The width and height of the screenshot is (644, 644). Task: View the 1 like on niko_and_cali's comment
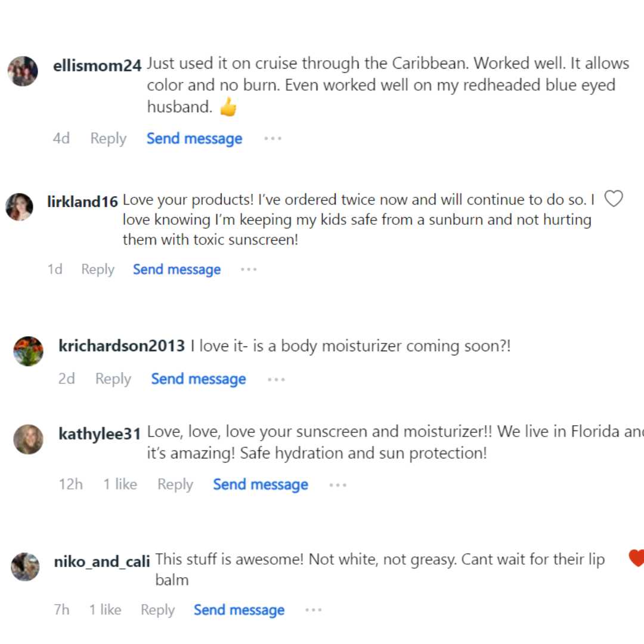click(x=105, y=610)
